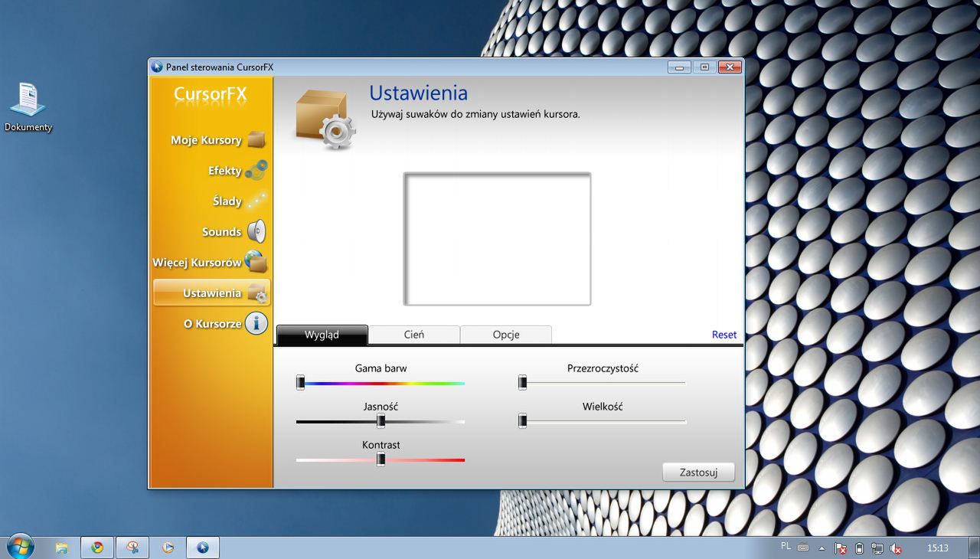This screenshot has width=980, height=559.
Task: Open Więcej Kursorów section
Action: (x=210, y=262)
